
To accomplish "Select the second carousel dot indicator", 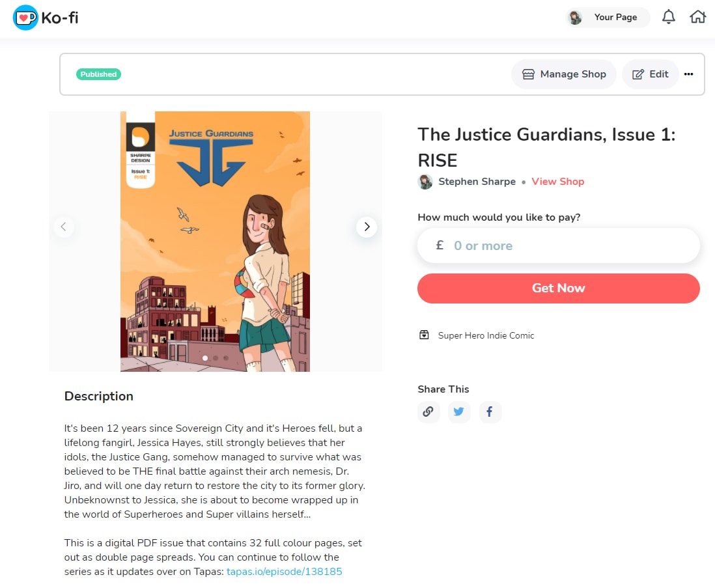I will (x=216, y=358).
